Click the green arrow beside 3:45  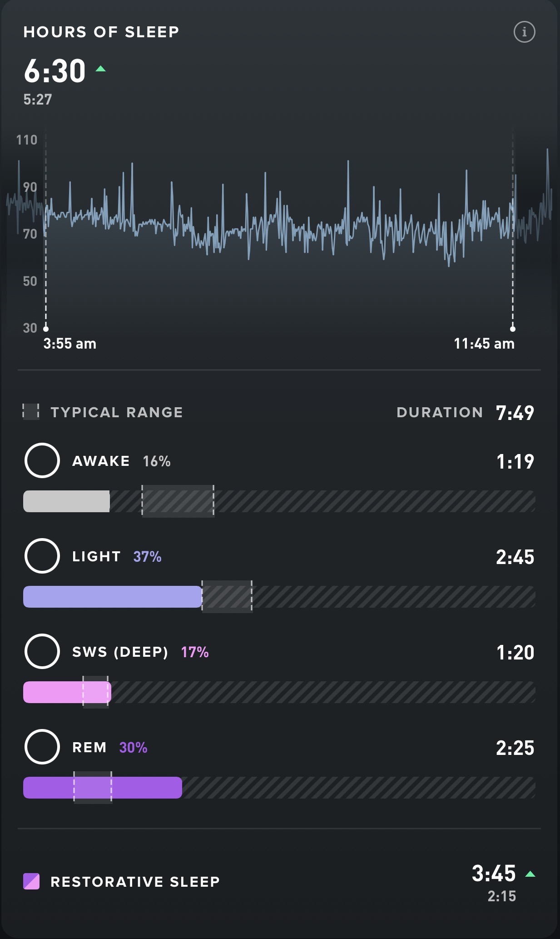pos(530,874)
